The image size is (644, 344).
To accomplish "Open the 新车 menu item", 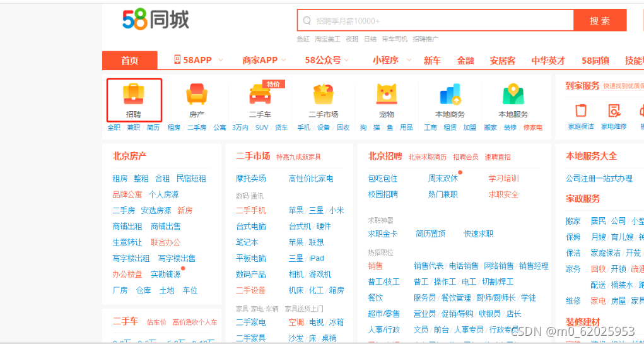I will tap(432, 61).
